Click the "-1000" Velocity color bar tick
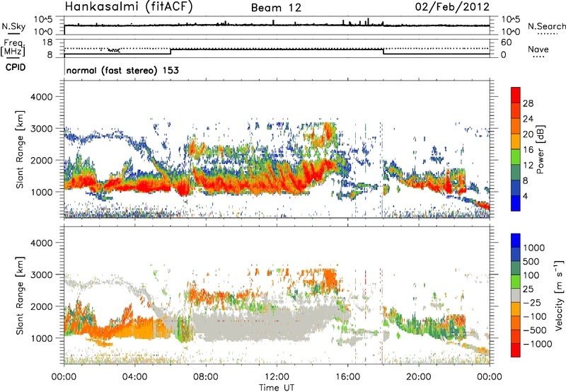Viewport: 566px width, 392px height. pyautogui.click(x=537, y=344)
